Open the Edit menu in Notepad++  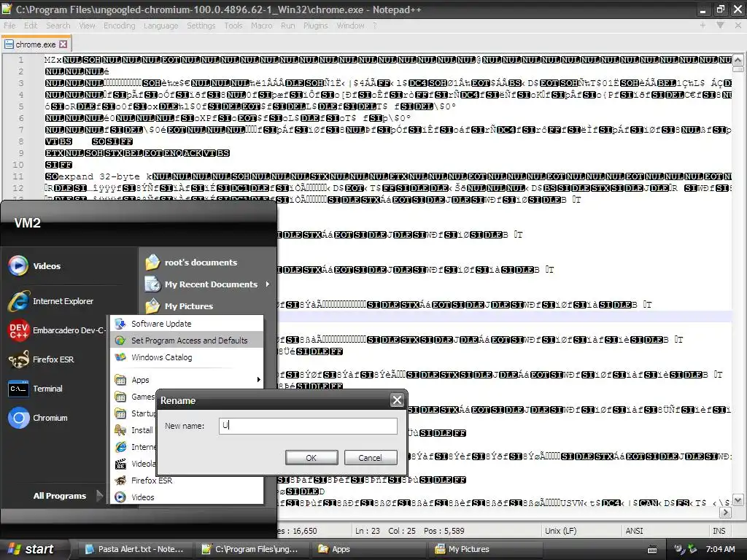[x=31, y=26]
